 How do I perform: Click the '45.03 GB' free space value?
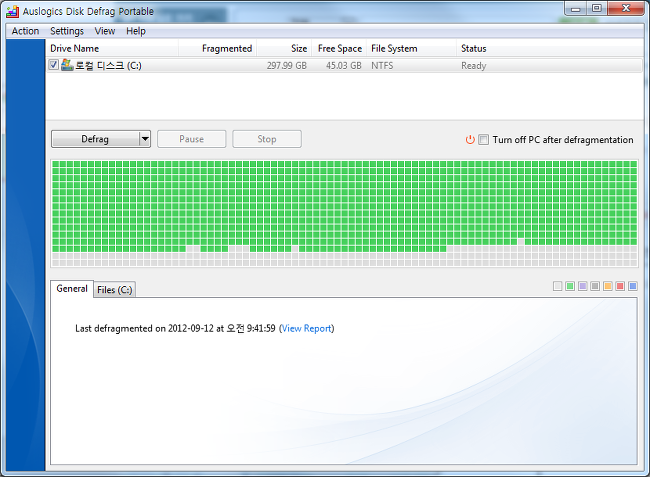[x=344, y=65]
